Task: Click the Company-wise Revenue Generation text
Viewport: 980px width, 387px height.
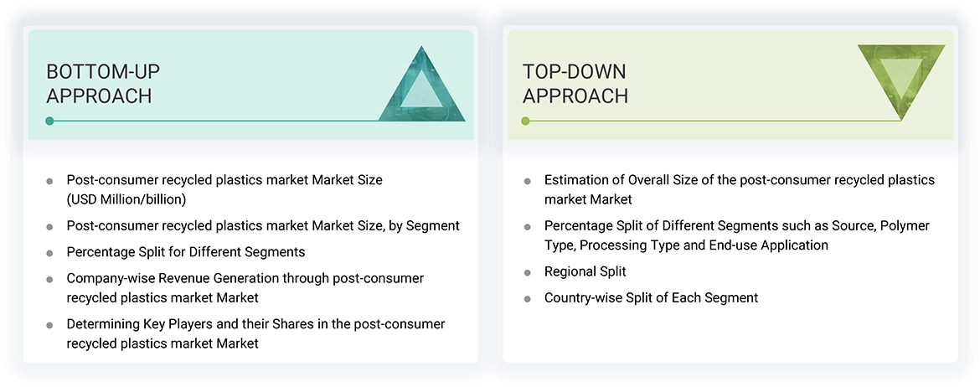Action: tap(245, 287)
